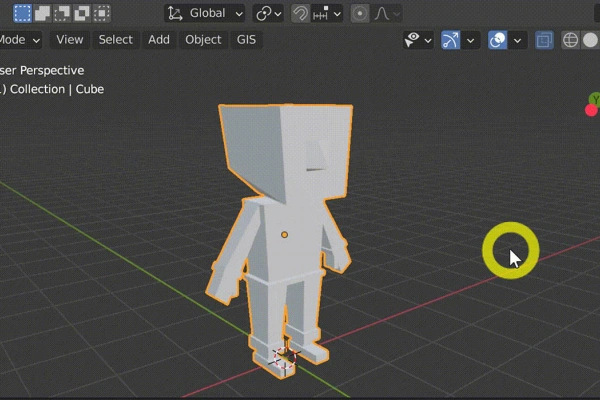The width and height of the screenshot is (600, 400).
Task: Toggle proportional editing
Action: pyautogui.click(x=360, y=14)
